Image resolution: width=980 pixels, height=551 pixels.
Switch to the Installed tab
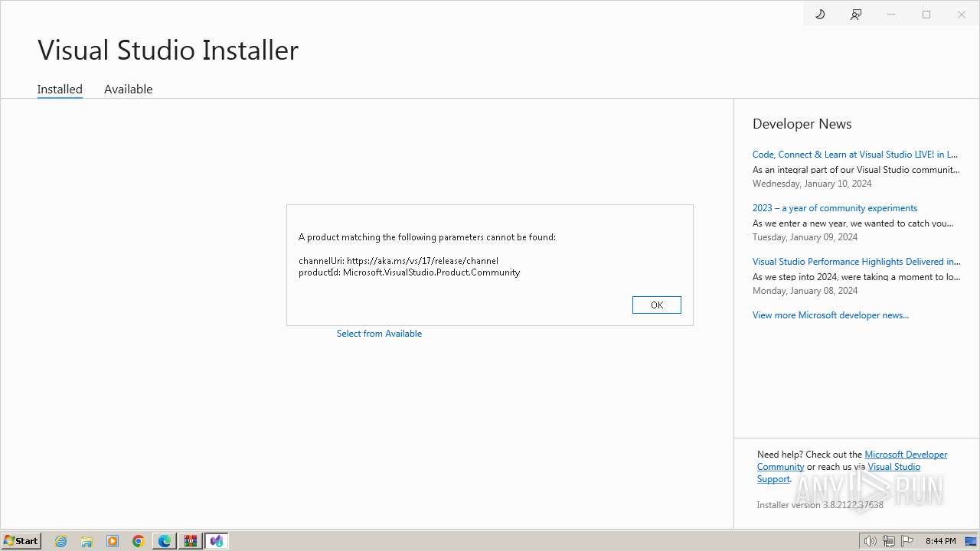coord(60,90)
